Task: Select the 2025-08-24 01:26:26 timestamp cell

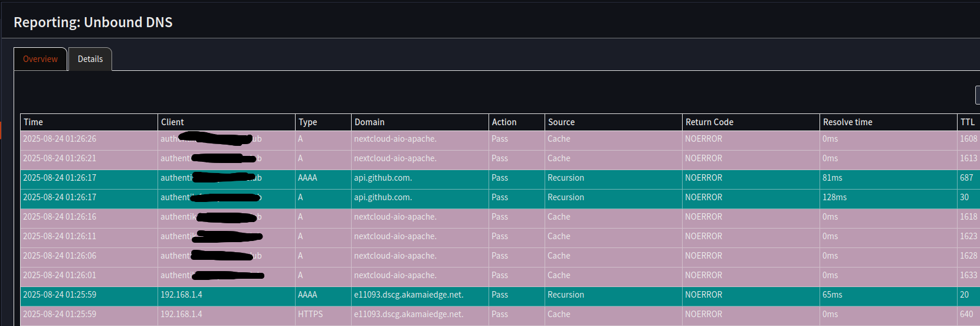Action: (x=60, y=139)
